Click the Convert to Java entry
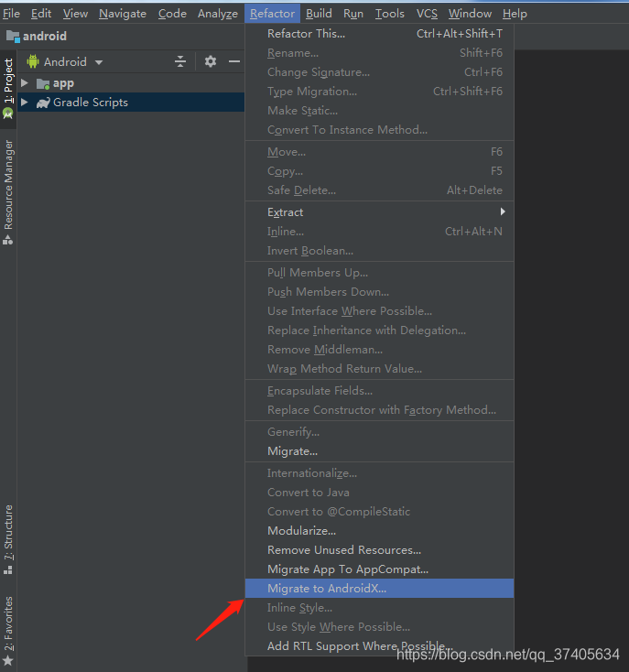This screenshot has height=672, width=629. tap(380, 492)
